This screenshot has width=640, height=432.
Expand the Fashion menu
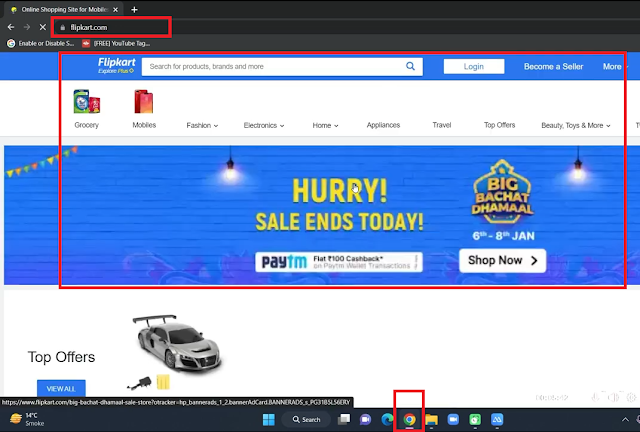click(x=202, y=125)
